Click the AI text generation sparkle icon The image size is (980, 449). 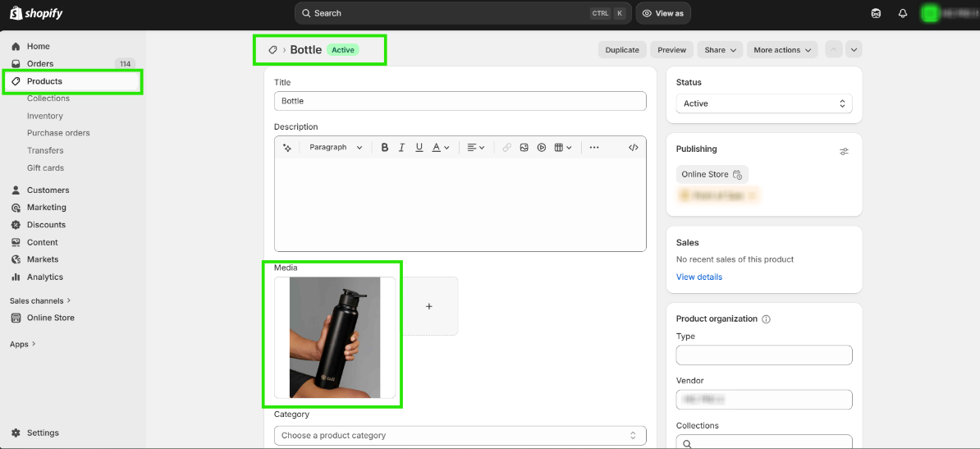click(x=287, y=148)
